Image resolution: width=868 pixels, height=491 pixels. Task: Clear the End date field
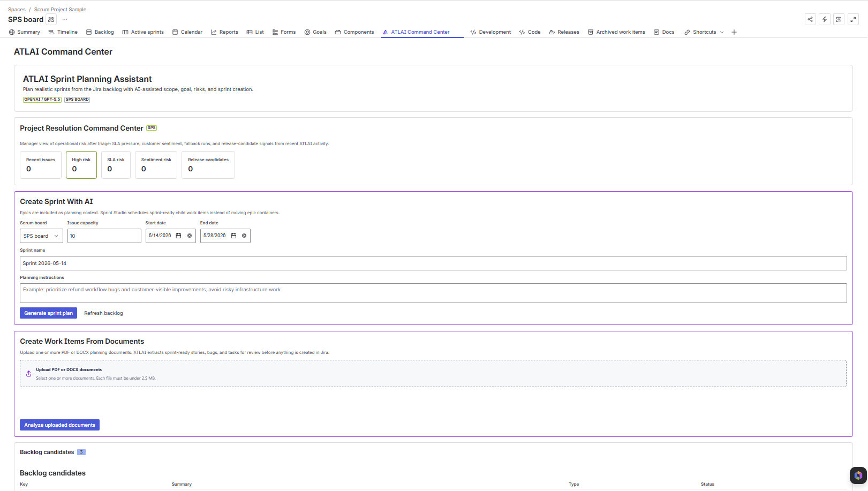tap(244, 236)
